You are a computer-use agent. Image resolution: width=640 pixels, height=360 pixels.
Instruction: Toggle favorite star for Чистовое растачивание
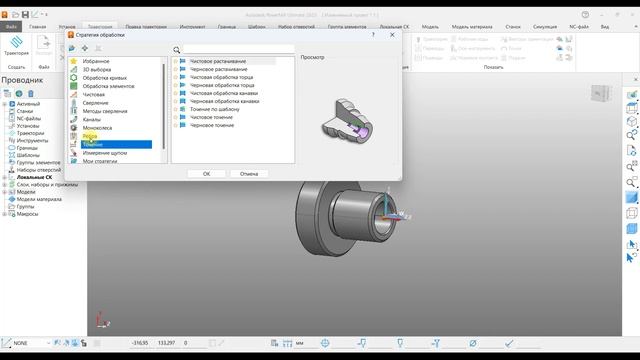[176, 61]
